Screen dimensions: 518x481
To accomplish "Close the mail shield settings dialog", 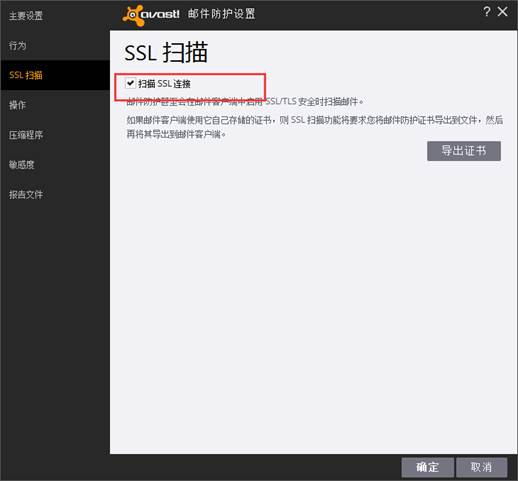I will click(x=503, y=12).
